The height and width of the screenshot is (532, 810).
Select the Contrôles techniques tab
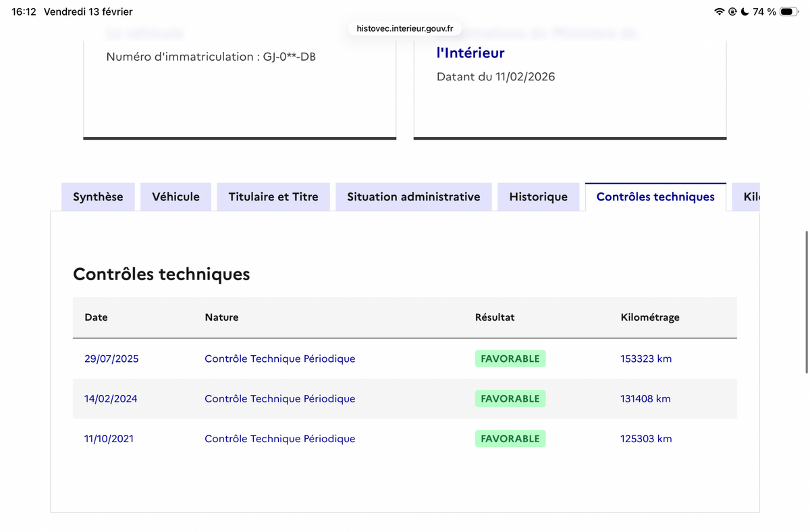point(655,196)
